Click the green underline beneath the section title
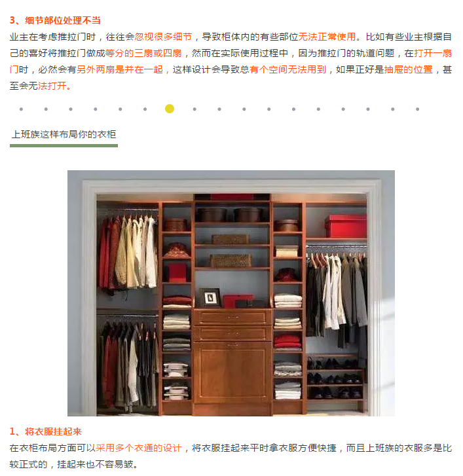Image resolution: width=463 pixels, height=476 pixels. [x=64, y=146]
